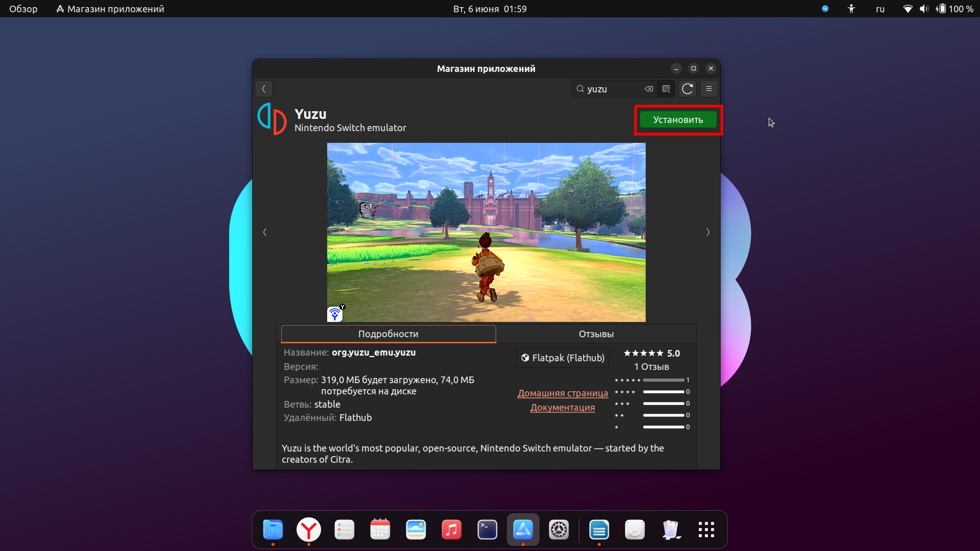Open the to-do list dock app
Image resolution: width=980 pixels, height=551 pixels.
[345, 530]
